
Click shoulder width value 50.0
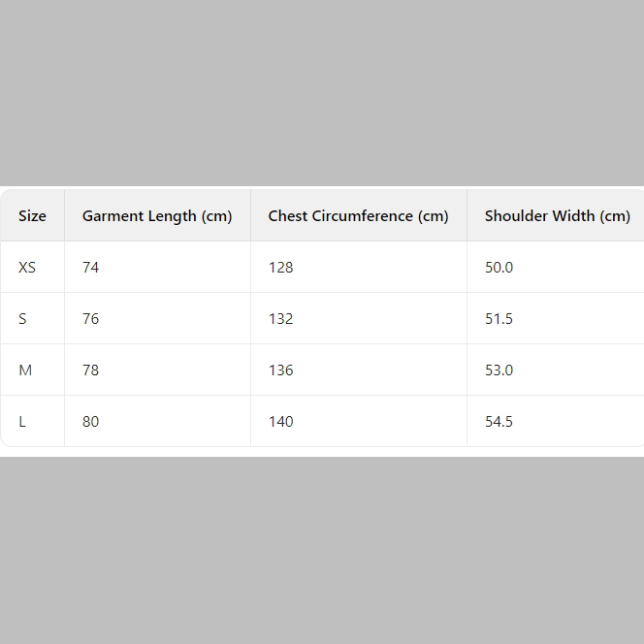(499, 268)
